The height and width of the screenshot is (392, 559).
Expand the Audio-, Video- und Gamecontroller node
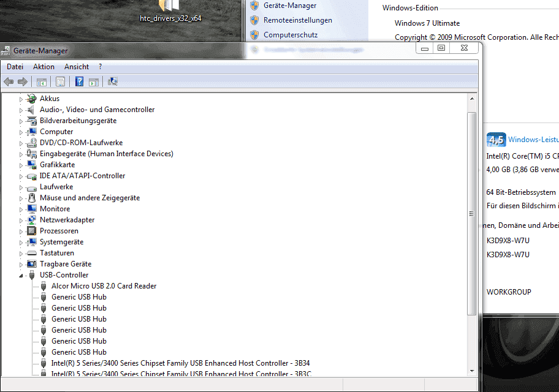(21, 110)
